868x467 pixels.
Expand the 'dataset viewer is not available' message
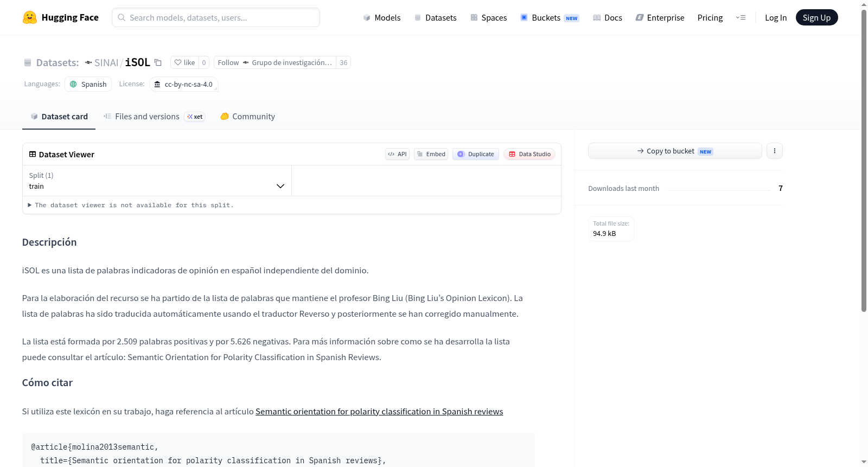(131, 205)
